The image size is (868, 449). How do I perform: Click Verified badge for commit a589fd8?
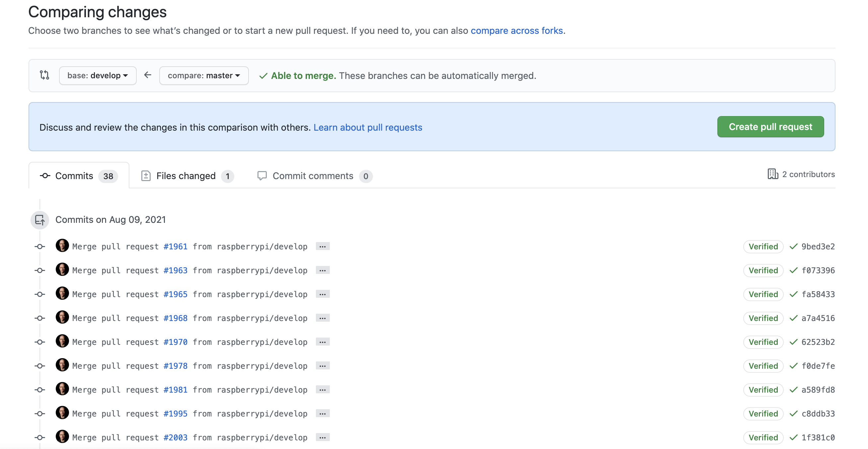[x=763, y=390]
